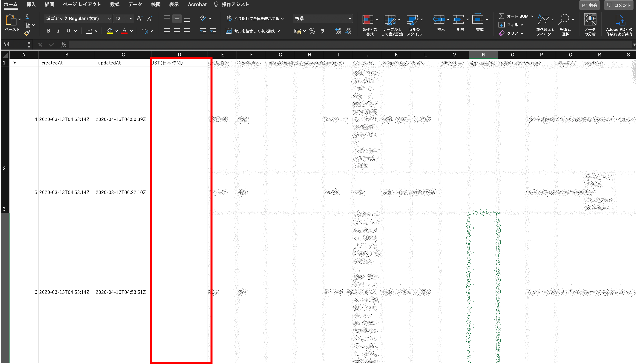Open the 条件付き書式 (Conditional Formatting) tool
Screen dimensions: 637x364
(x=370, y=24)
